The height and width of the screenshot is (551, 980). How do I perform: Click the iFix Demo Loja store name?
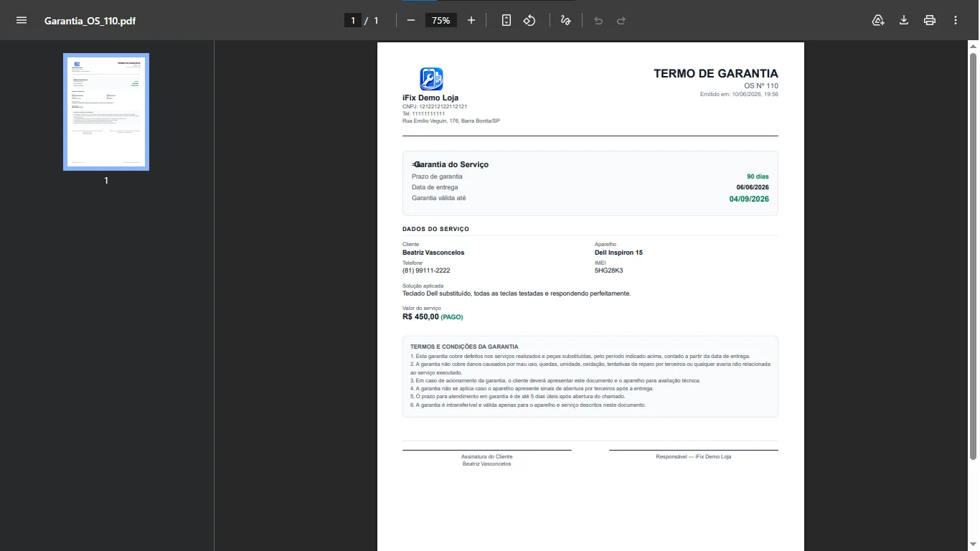pos(430,98)
